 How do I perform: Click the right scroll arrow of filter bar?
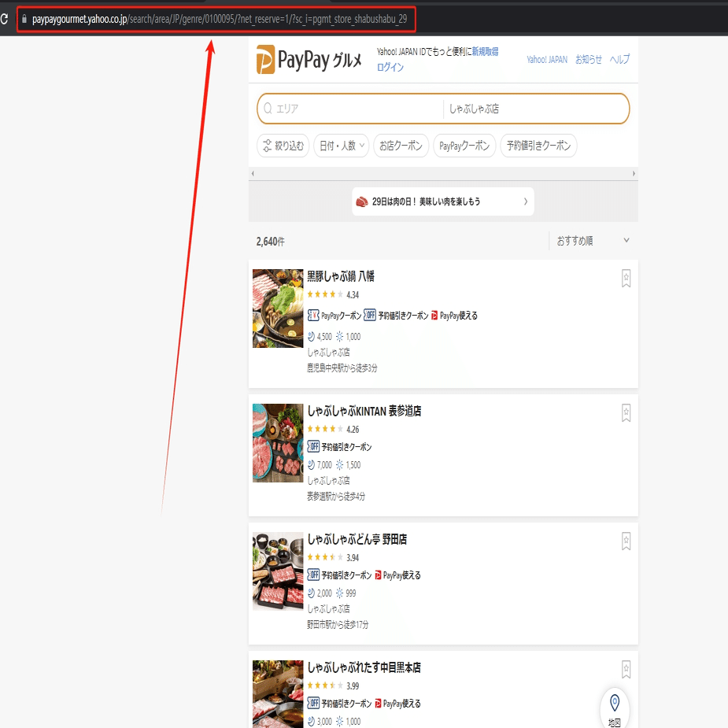[x=634, y=174]
